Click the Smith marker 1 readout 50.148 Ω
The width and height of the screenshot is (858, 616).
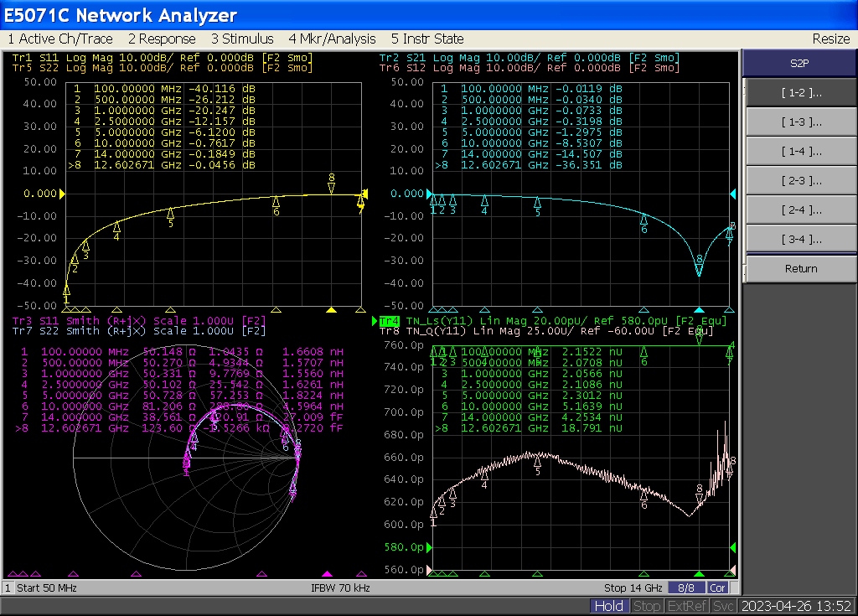169,352
